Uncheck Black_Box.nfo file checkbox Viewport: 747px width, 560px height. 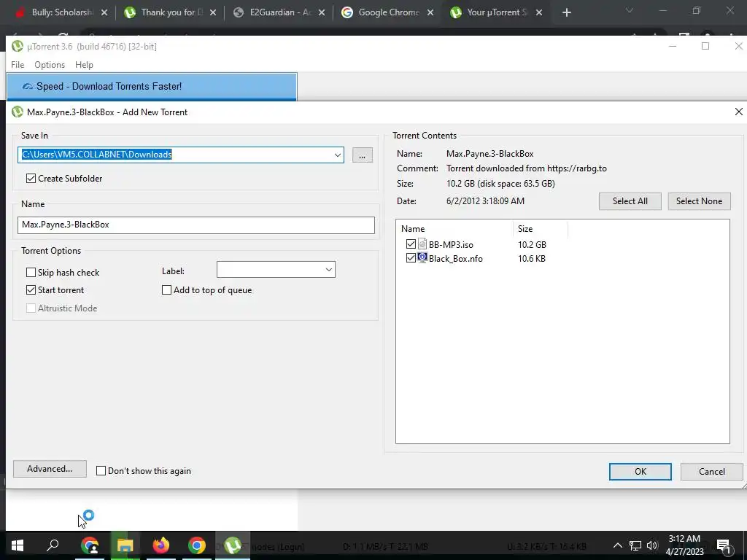point(411,258)
